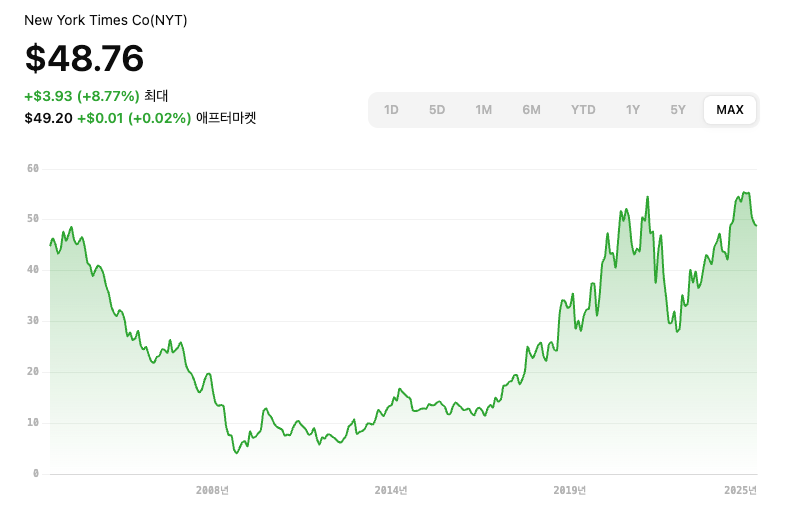Viewport: 785px width, 513px height.
Task: Click the chart's rightmost end point
Action: click(756, 225)
